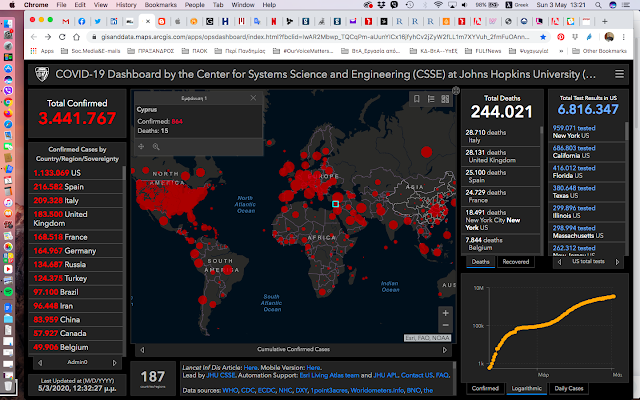640x400 pixels.
Task: Click Chrome back button
Action: pos(34,37)
